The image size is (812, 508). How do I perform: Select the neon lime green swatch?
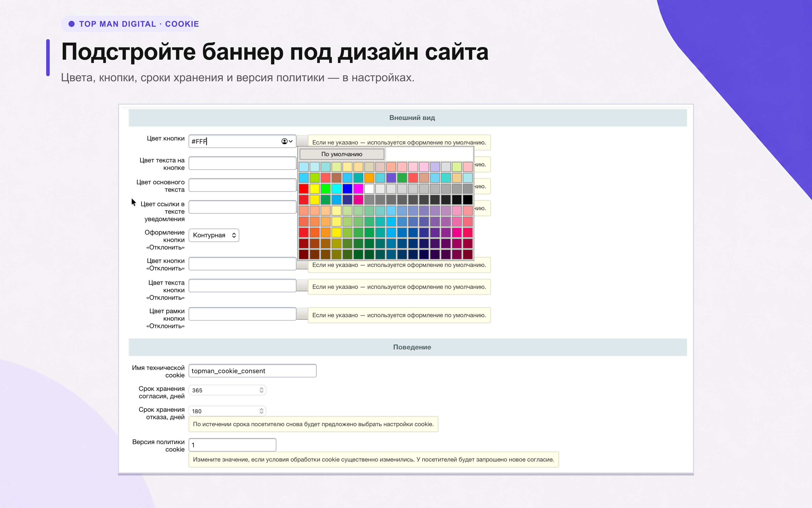pyautogui.click(x=325, y=188)
